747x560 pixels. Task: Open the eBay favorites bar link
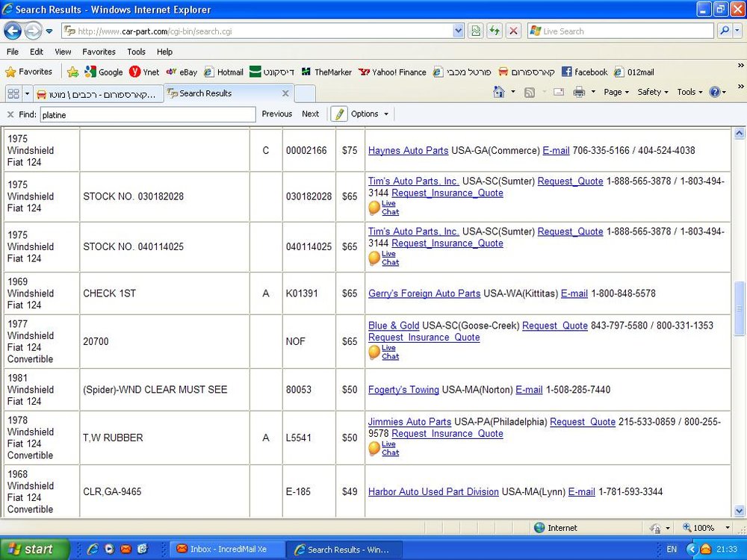pyautogui.click(x=182, y=72)
